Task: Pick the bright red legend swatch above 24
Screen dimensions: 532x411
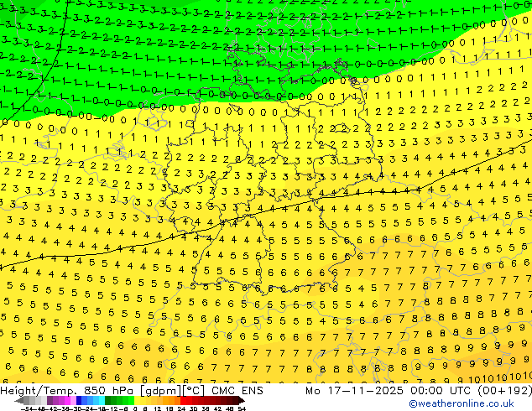Action: click(x=183, y=400)
